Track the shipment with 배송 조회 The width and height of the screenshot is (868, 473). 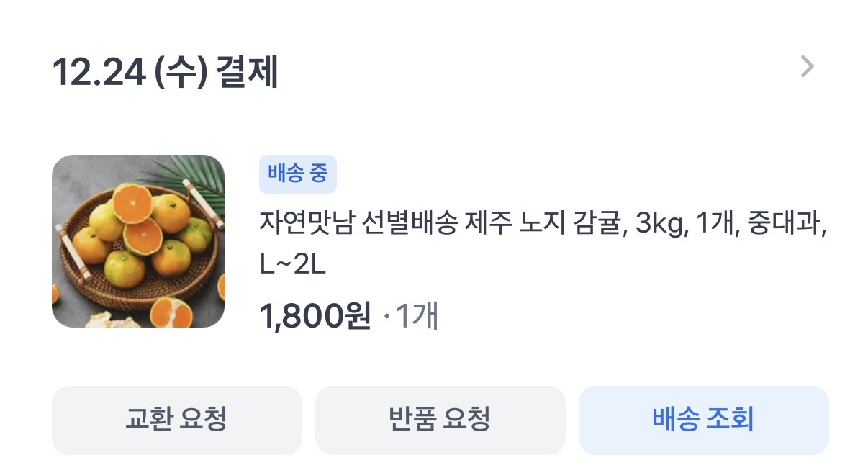704,420
